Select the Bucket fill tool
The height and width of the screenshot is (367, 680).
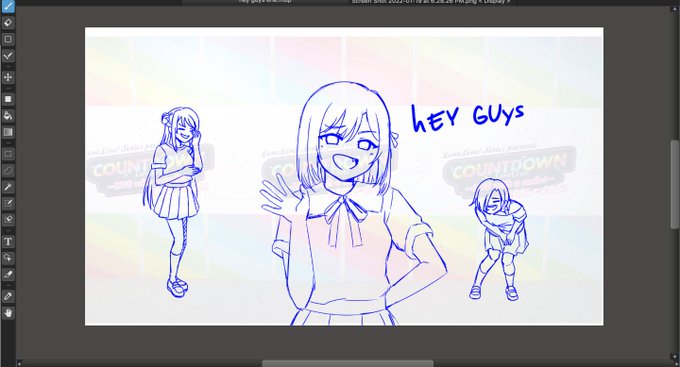coord(8,116)
